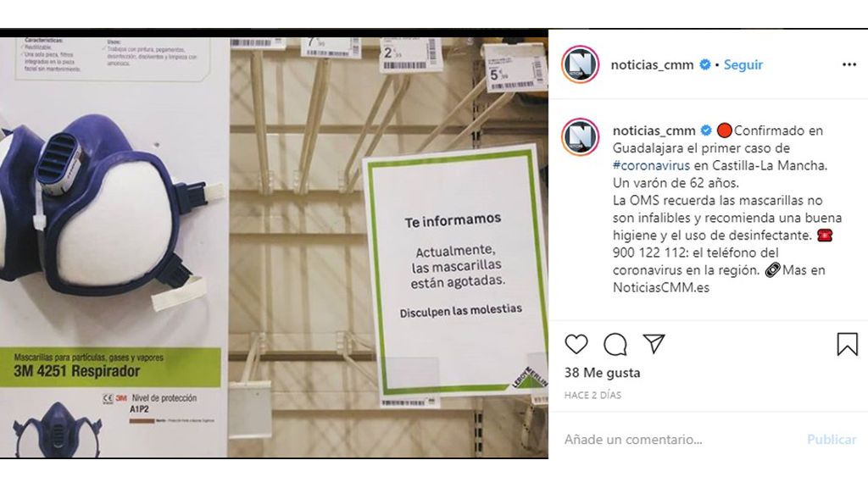Save post with the bookmark icon
The image size is (868, 488).
(847, 344)
